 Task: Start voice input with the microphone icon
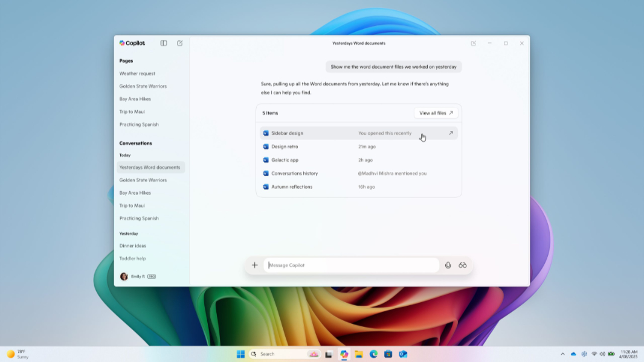coord(448,265)
